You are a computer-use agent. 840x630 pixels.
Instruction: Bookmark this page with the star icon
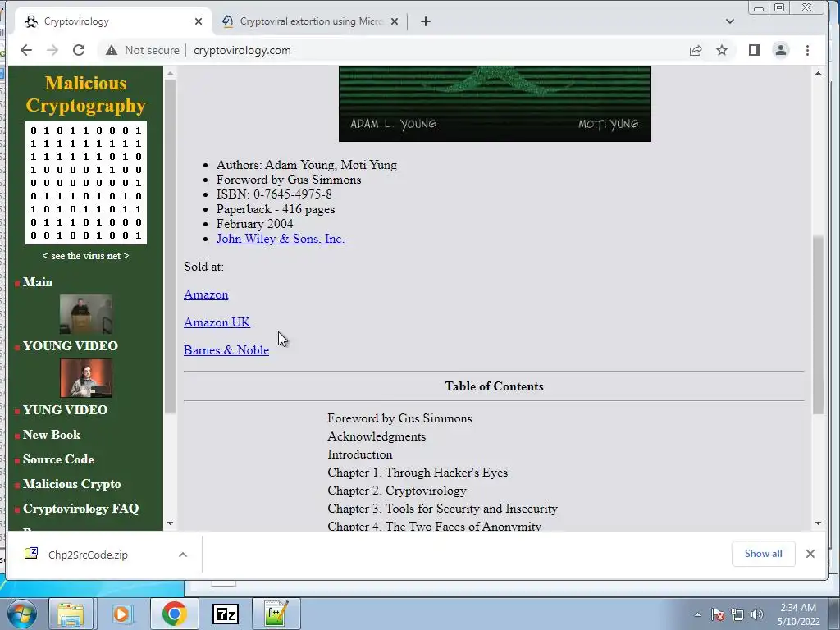[722, 50]
